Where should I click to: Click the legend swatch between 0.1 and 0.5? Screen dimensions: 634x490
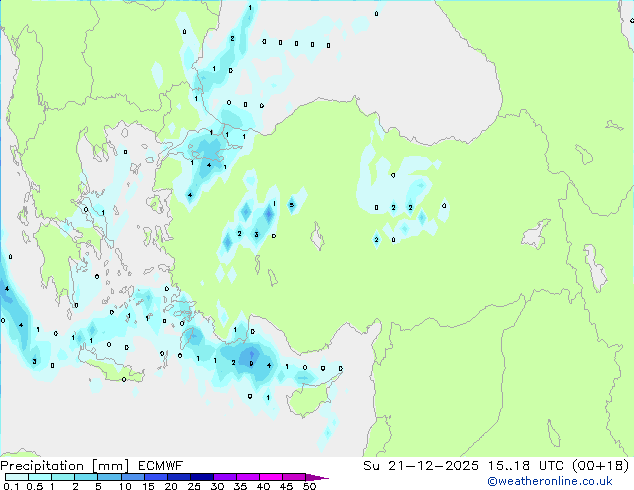coord(17,477)
